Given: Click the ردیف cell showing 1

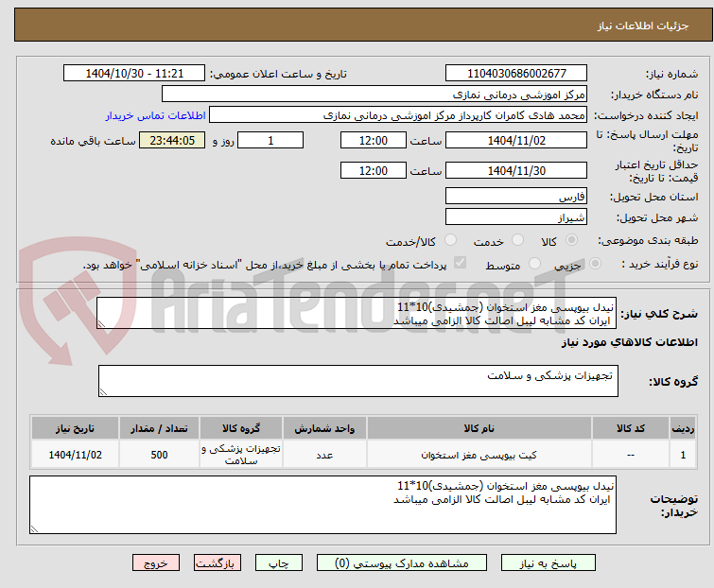Looking at the screenshot, I should click(x=683, y=455).
